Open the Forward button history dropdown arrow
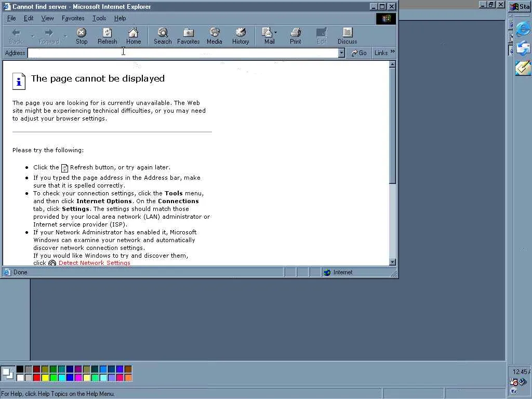532x399 pixels. (65, 36)
